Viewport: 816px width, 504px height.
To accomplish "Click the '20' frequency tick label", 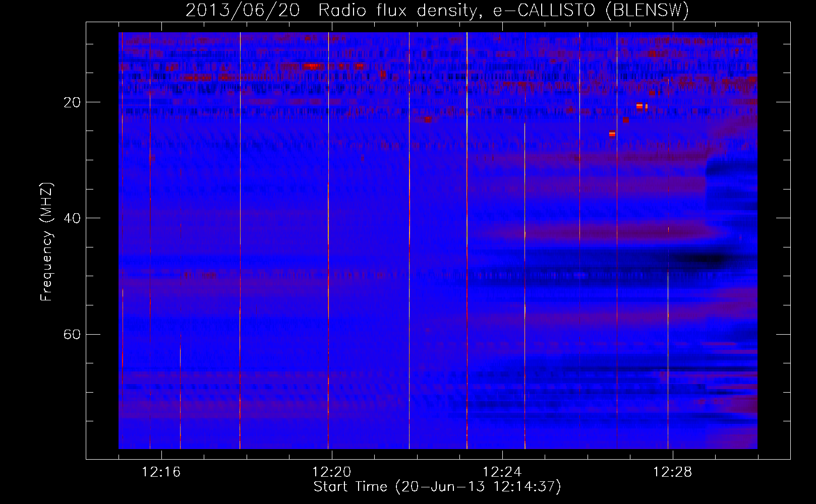I will click(x=72, y=102).
